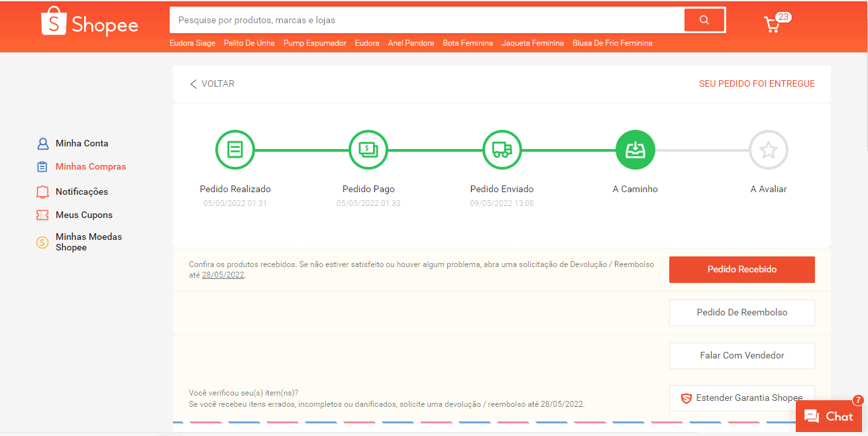The image size is (868, 436).
Task: Click Voltar to go back
Action: coord(212,83)
